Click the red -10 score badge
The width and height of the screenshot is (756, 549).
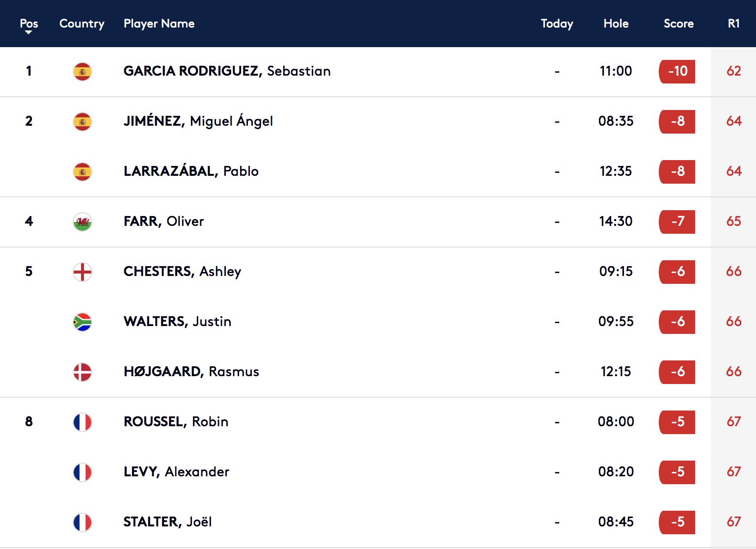click(x=677, y=72)
